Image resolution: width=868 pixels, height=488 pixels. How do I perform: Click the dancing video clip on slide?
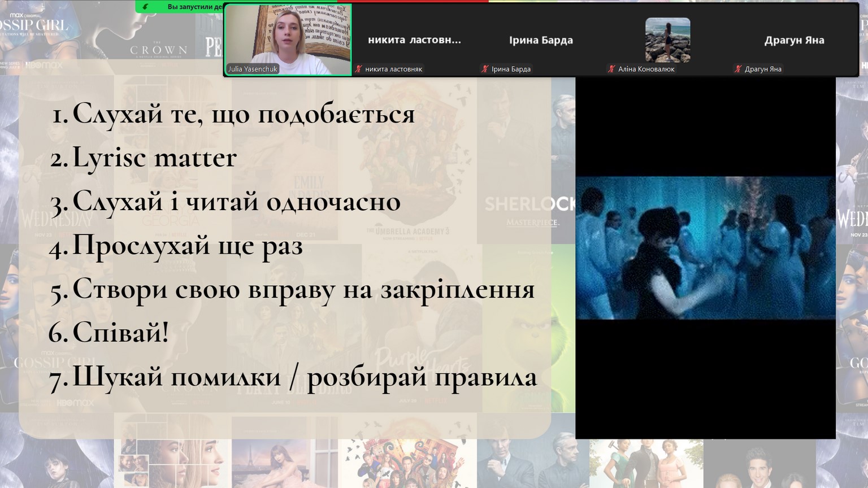click(x=705, y=247)
